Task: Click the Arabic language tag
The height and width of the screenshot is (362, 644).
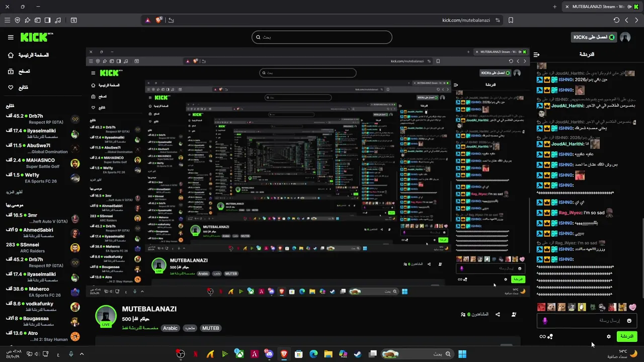Action: point(170,328)
